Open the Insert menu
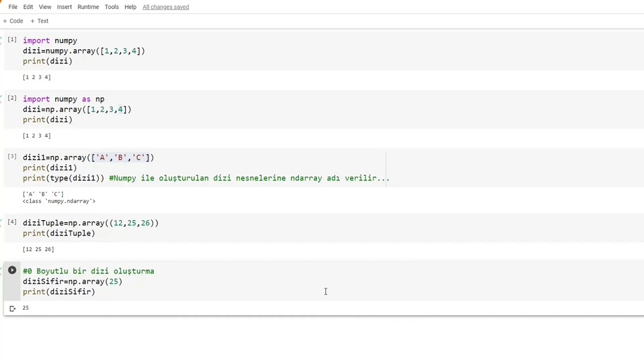This screenshot has width=644, height=362. (x=64, y=7)
